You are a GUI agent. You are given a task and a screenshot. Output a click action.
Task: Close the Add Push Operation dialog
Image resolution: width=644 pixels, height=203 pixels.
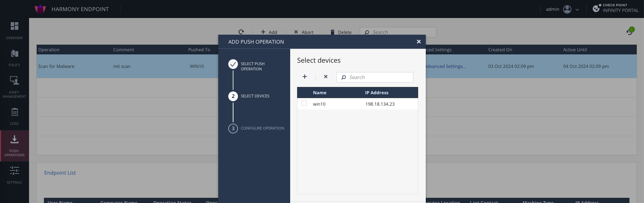coord(418,42)
